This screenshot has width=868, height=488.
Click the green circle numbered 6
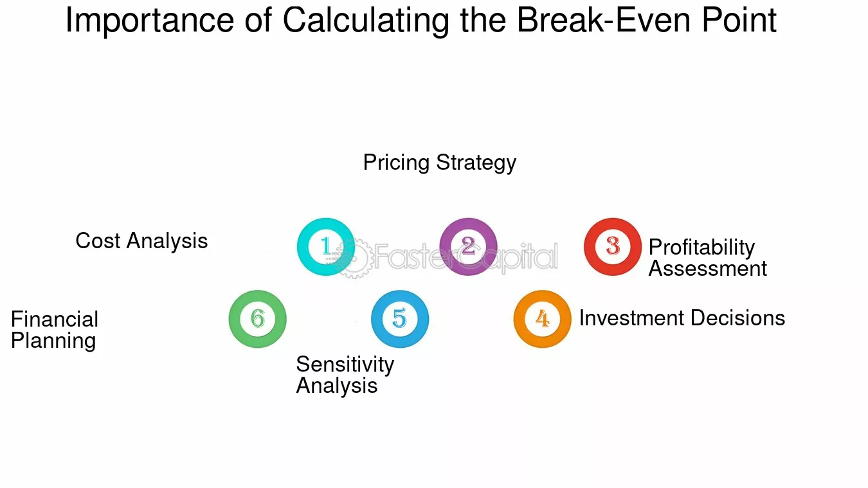tap(257, 319)
